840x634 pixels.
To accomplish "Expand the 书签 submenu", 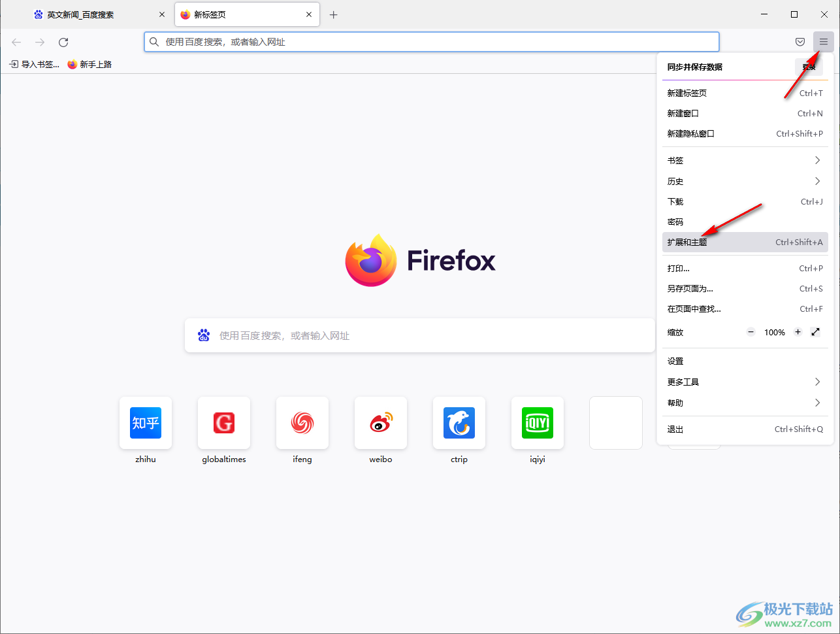I will (x=745, y=160).
